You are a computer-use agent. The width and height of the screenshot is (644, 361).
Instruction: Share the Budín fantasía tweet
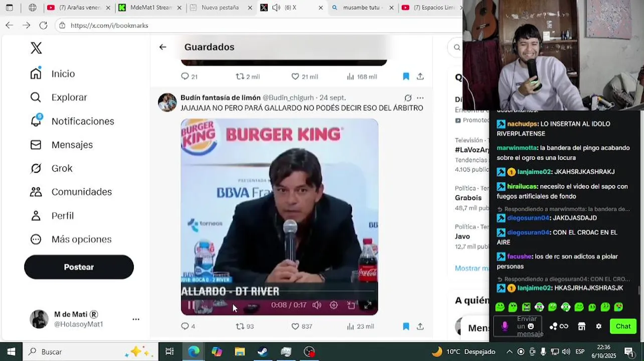pyautogui.click(x=420, y=326)
